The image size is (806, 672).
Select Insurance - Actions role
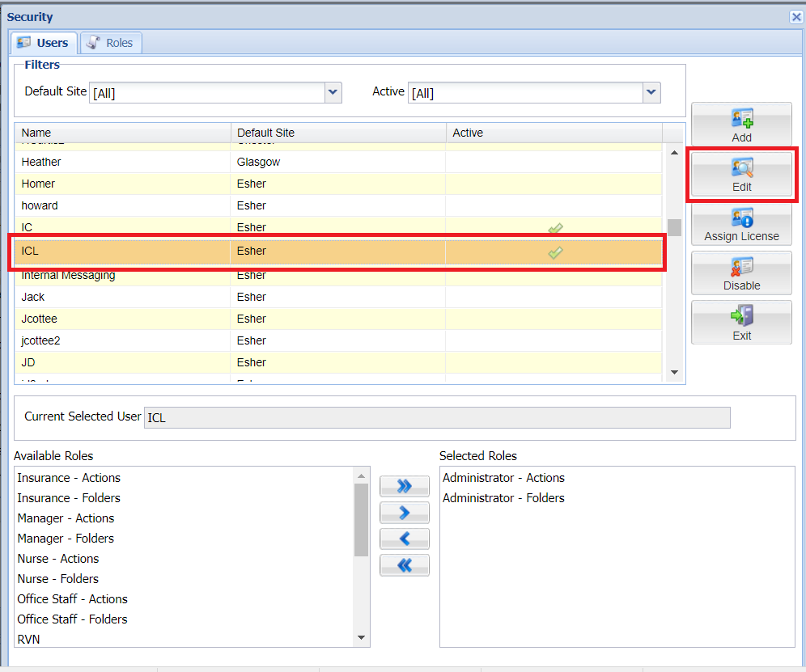tap(69, 478)
